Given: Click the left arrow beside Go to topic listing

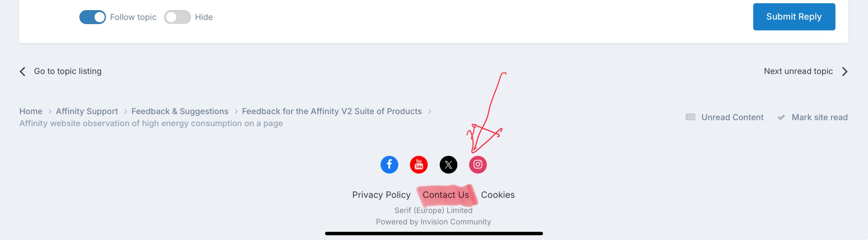Looking at the screenshot, I should pos(22,71).
